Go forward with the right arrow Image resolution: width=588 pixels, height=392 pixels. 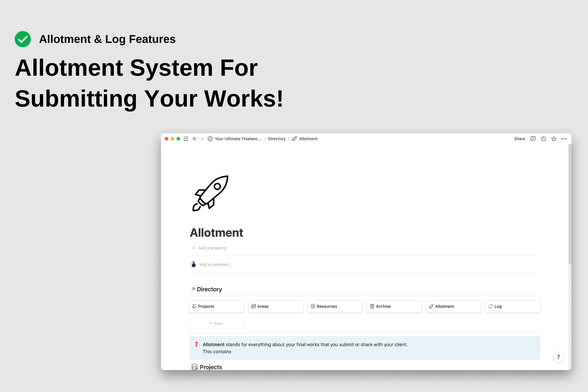[202, 139]
